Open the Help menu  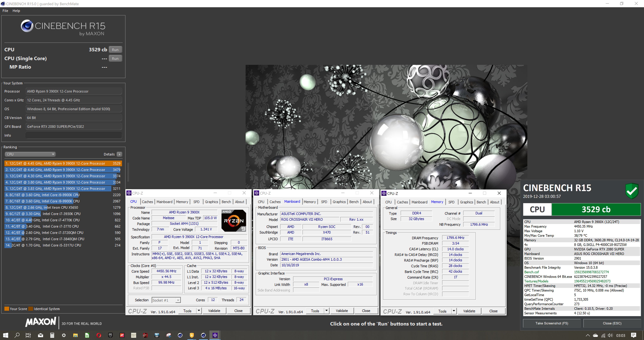coord(16,11)
